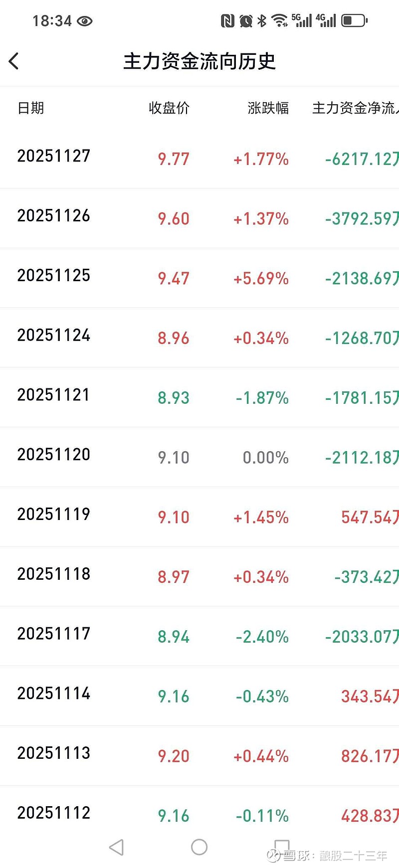Select the 20251120 row with 0.00% change
This screenshot has height=868, width=399.
pyautogui.click(x=54, y=455)
